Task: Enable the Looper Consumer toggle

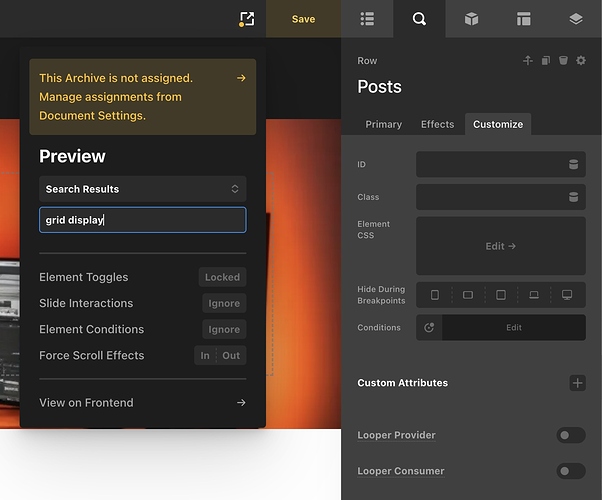Action: coord(571,471)
